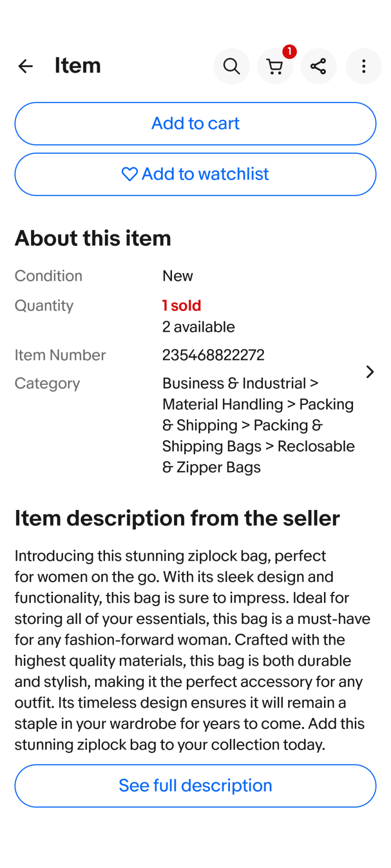
Task: Tap the 'Item description from the seller' heading
Action: click(177, 518)
